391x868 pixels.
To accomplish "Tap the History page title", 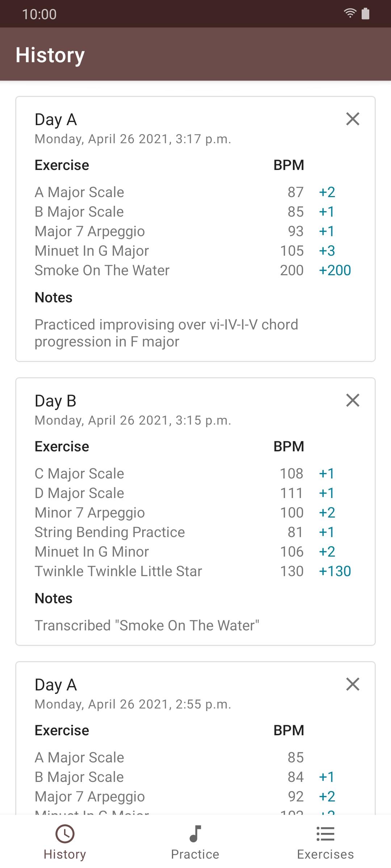I will point(50,55).
